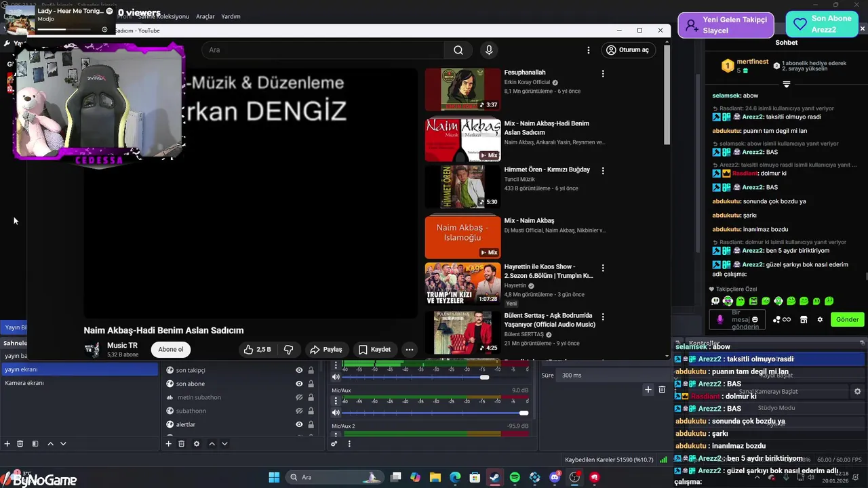This screenshot has height=488, width=868.
Task: Open Yardım menu in OBS
Action: (231, 16)
